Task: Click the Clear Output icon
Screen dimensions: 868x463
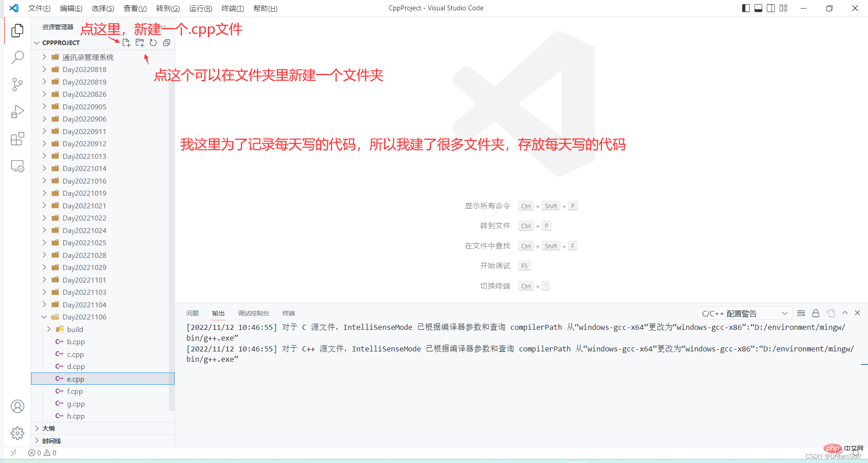Action: tap(801, 313)
